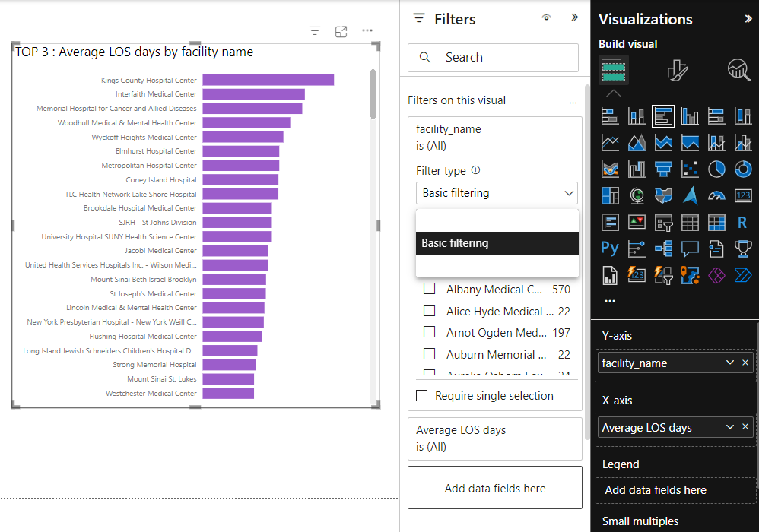
Task: Insert the Matrix visual
Action: click(x=716, y=223)
